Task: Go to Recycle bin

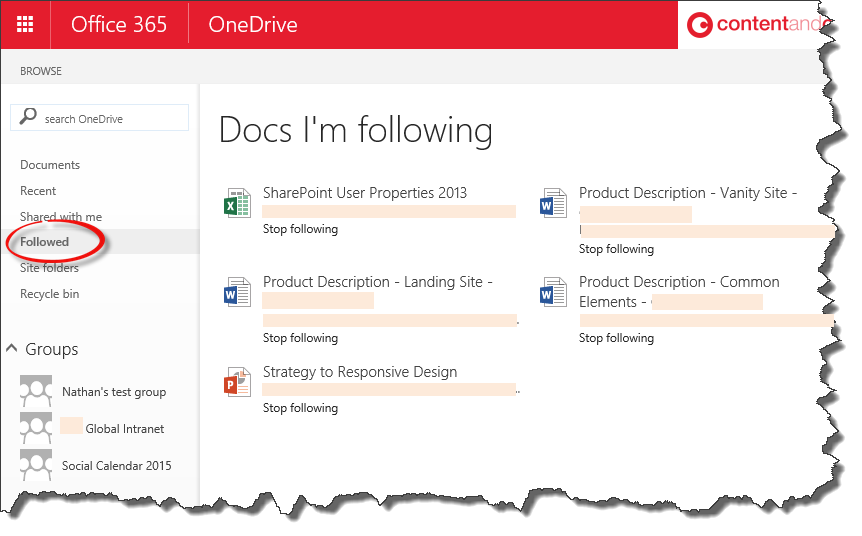Action: (x=49, y=294)
